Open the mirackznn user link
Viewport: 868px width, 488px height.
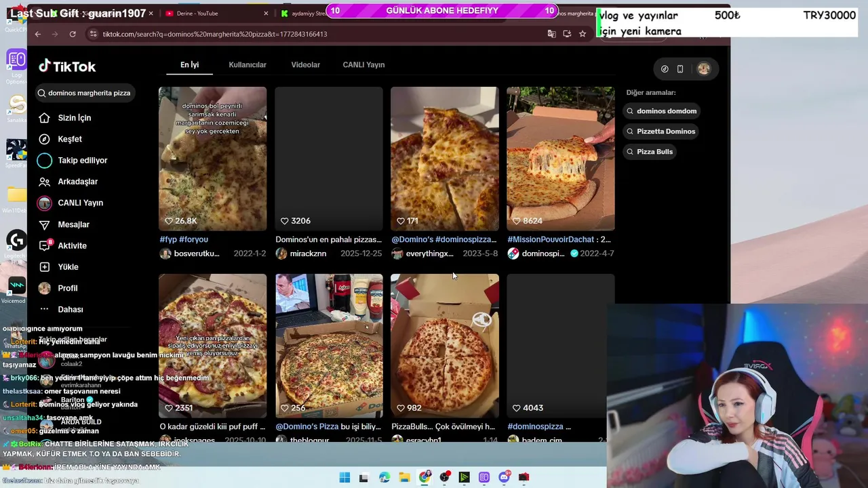[x=308, y=253]
